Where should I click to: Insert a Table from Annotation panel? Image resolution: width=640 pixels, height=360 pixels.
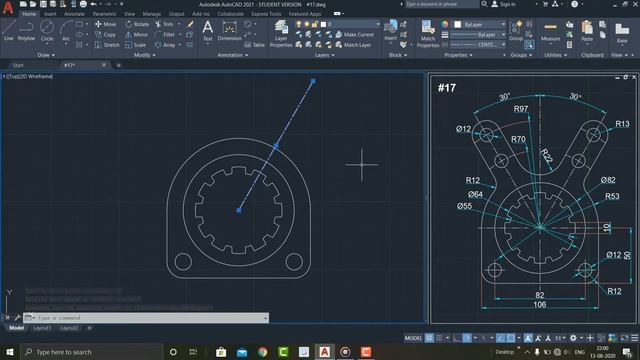255,45
